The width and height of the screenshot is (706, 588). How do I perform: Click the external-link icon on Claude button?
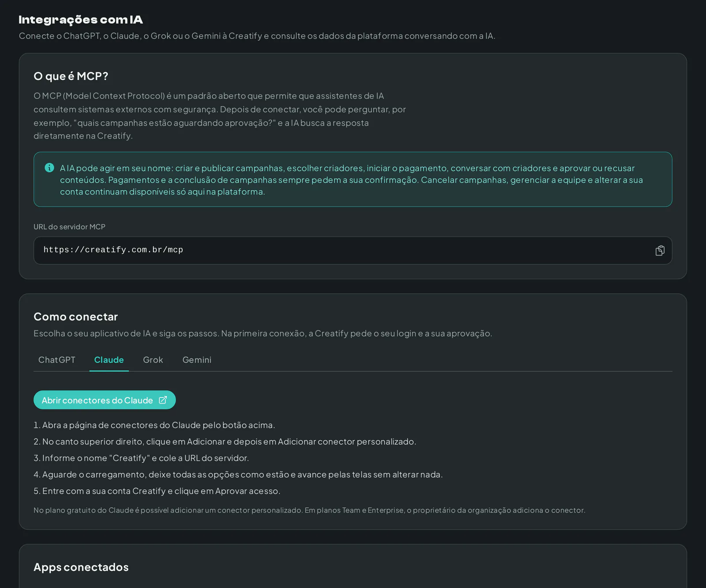(163, 400)
